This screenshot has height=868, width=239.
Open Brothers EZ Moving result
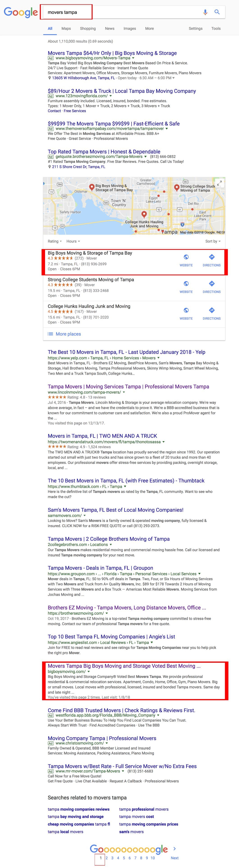(x=127, y=608)
